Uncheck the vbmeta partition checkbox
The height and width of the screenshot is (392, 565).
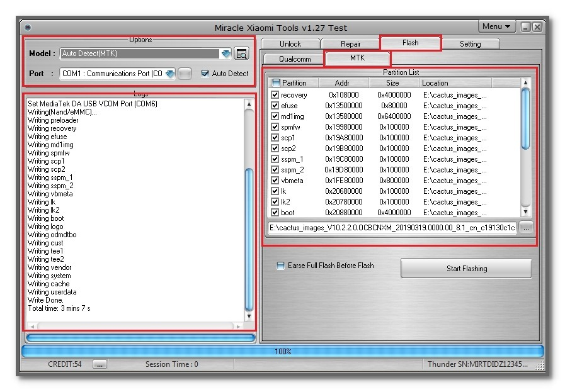(275, 181)
